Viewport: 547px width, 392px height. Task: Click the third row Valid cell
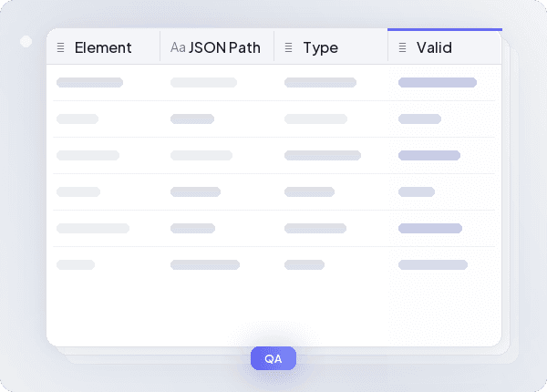[x=429, y=156]
